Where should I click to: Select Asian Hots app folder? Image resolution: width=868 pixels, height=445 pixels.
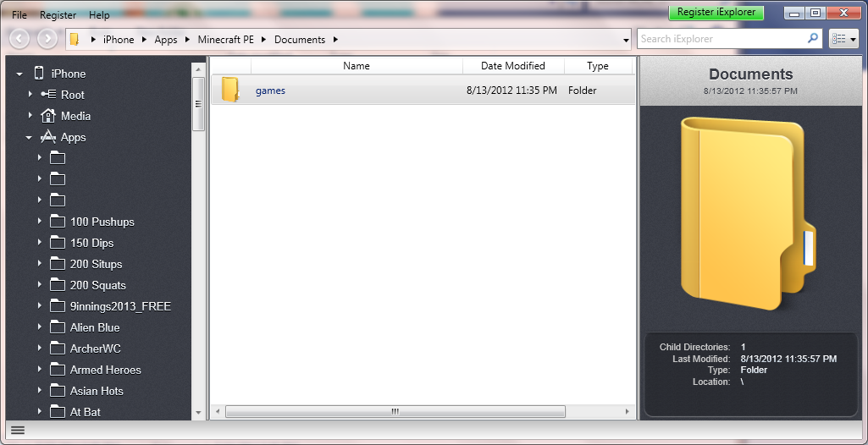pyautogui.click(x=97, y=391)
